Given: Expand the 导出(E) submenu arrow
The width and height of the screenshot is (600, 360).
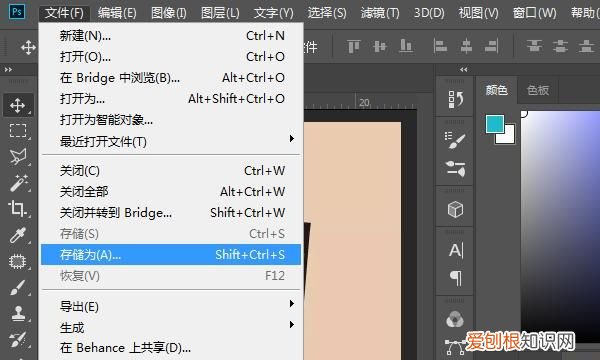Looking at the screenshot, I should tap(292, 304).
